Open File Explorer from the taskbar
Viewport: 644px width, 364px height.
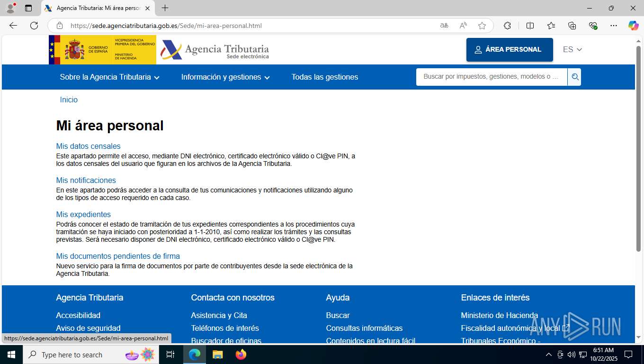(217, 355)
